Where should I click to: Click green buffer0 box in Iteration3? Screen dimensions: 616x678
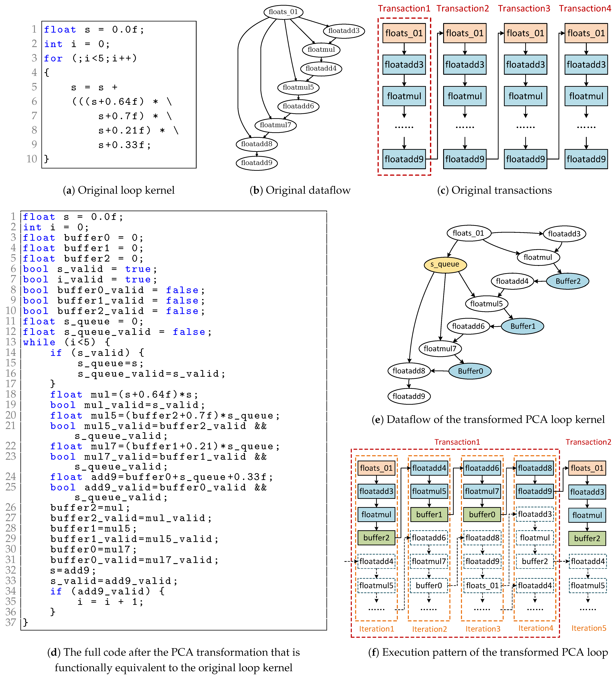click(x=482, y=515)
